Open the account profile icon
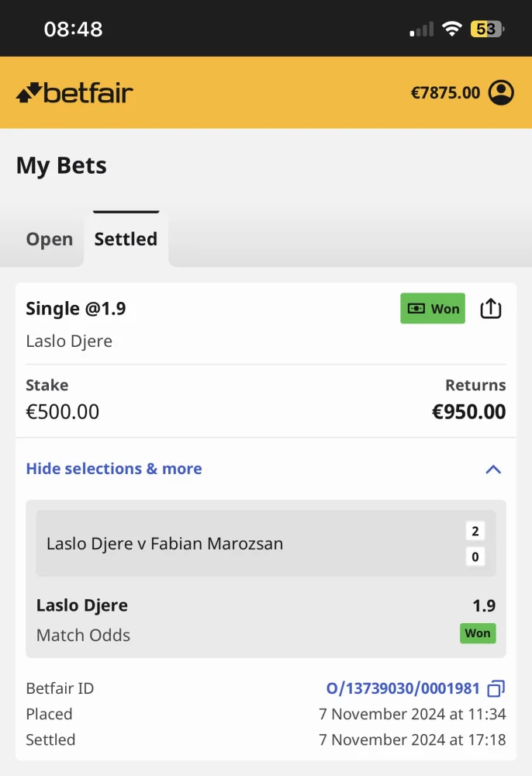The height and width of the screenshot is (776, 532). coord(501,93)
